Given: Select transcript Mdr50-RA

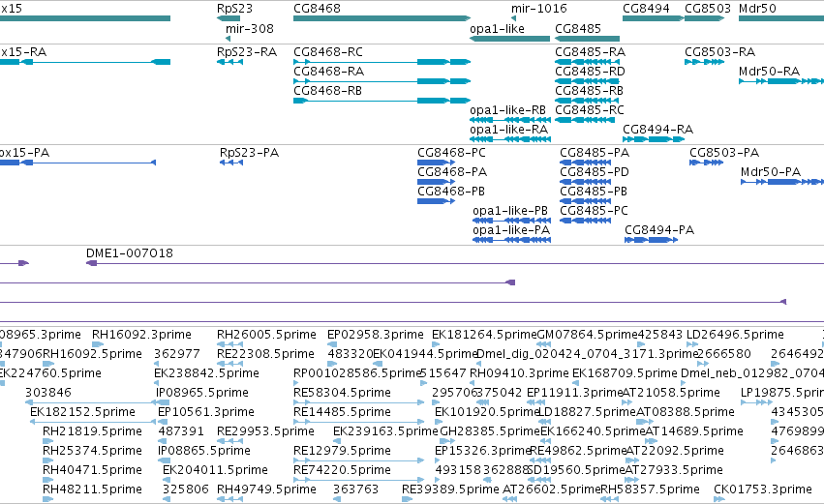Looking at the screenshot, I should (x=770, y=72).
